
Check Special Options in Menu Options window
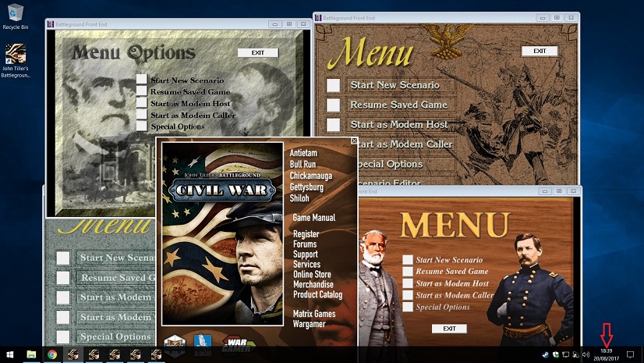coord(142,126)
